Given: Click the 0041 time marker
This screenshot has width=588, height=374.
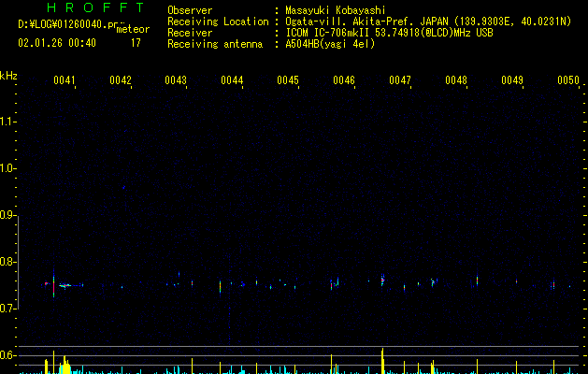Looking at the screenshot, I should [x=65, y=80].
